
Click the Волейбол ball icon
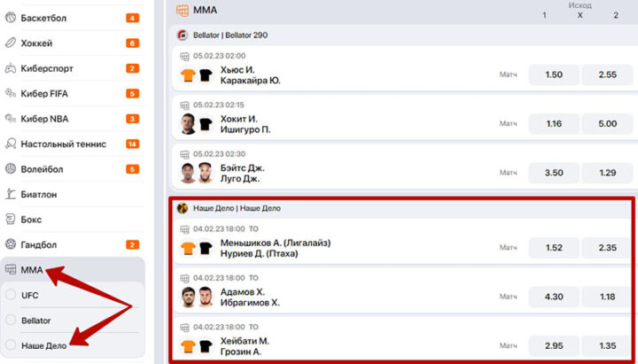[11, 168]
